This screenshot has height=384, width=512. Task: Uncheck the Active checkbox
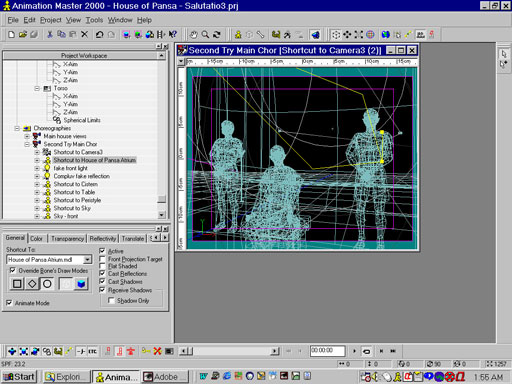pyautogui.click(x=102, y=251)
